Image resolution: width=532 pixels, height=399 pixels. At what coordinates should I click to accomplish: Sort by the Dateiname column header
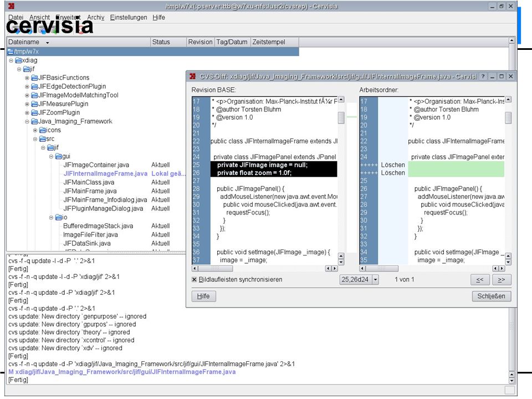pyautogui.click(x=78, y=42)
